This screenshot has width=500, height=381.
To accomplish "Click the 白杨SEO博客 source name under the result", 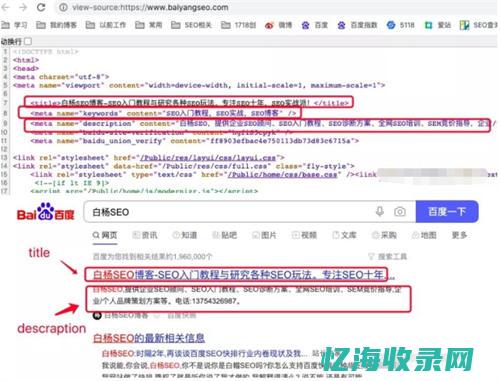I will coord(126,315).
